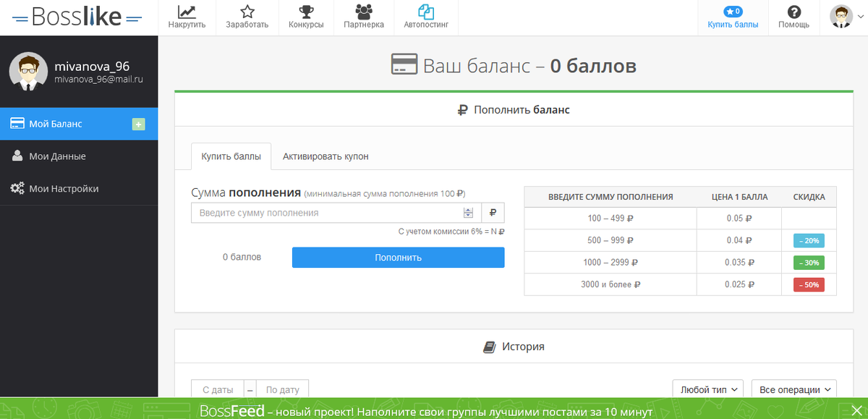Click the ruble sign addon next to amount field
Image resolution: width=868 pixels, height=419 pixels.
(x=493, y=213)
